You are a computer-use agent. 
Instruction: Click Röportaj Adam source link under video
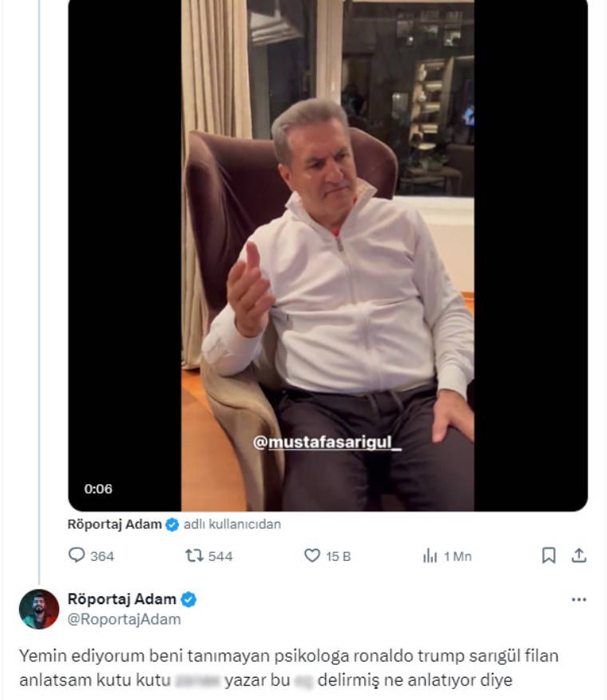click(x=115, y=525)
